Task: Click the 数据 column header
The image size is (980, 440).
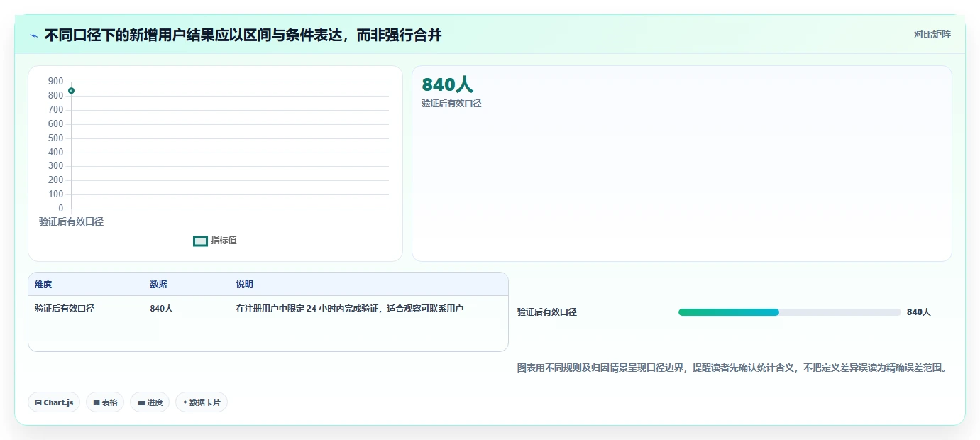Action: pyautogui.click(x=159, y=285)
